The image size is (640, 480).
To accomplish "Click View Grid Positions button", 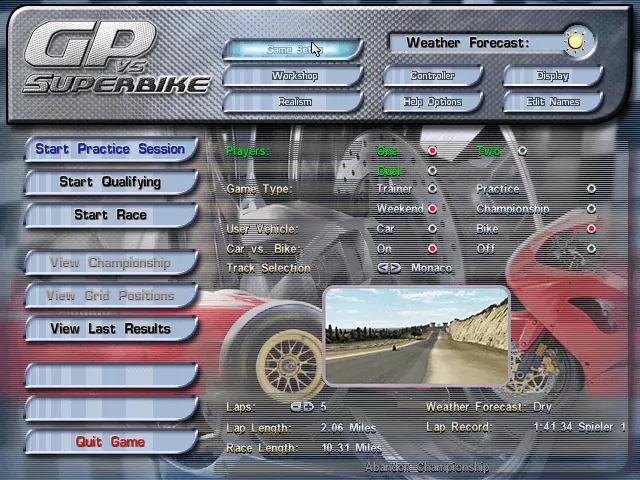I will (111, 295).
